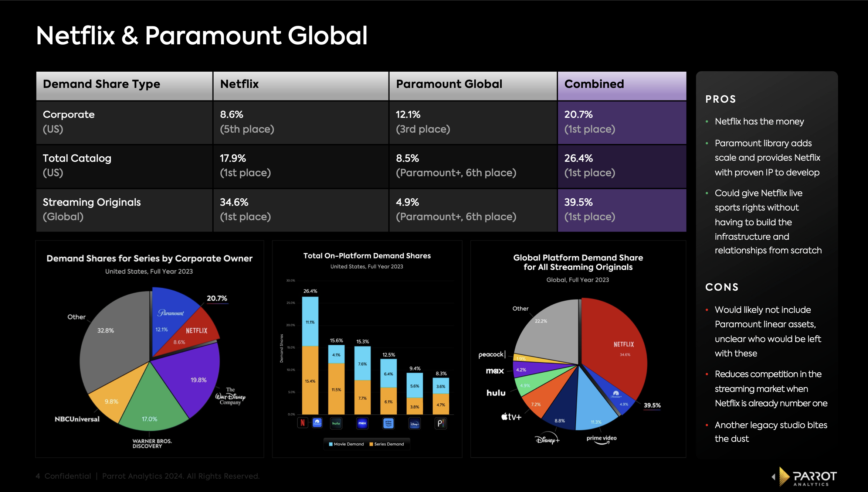Select the Netflix icon below the bar chart
This screenshot has width=868, height=492.
(302, 423)
